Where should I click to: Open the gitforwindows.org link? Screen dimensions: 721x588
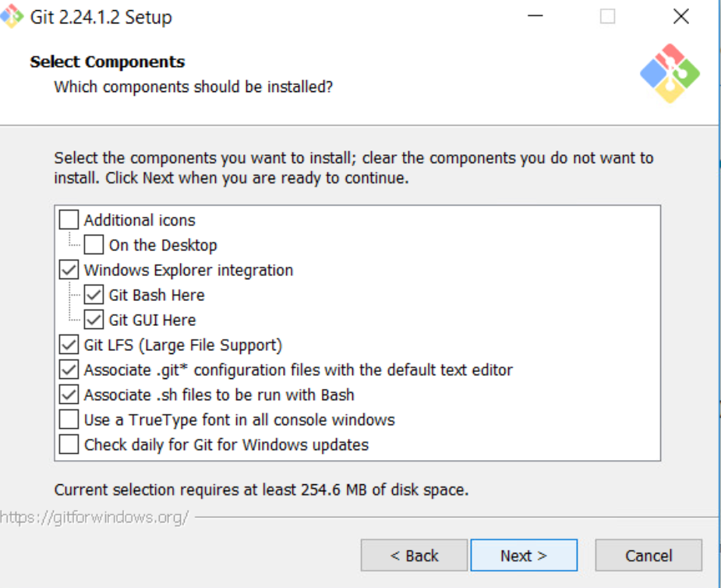tap(94, 517)
